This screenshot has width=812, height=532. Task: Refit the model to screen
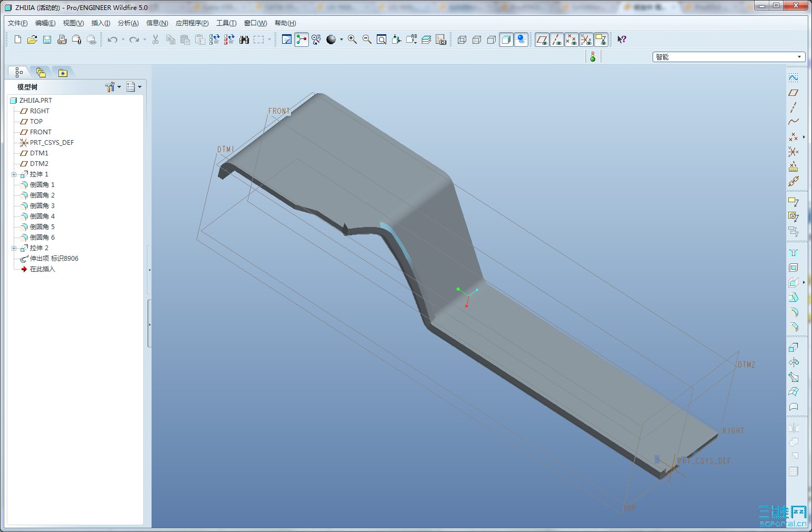pos(382,40)
